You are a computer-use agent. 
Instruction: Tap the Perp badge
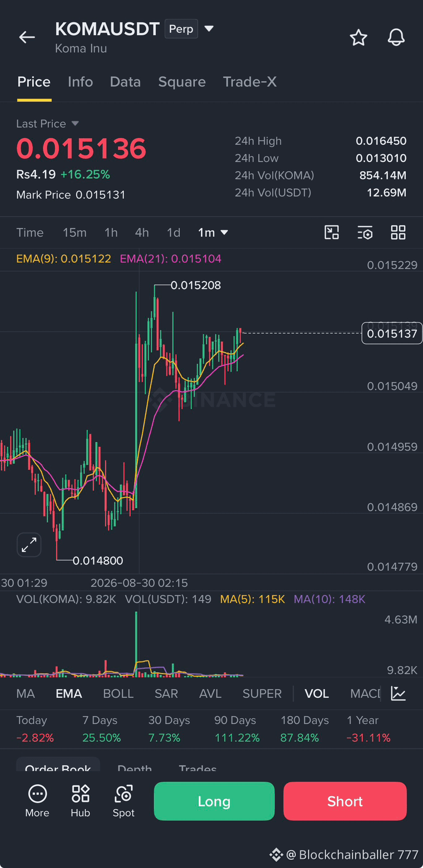(181, 29)
